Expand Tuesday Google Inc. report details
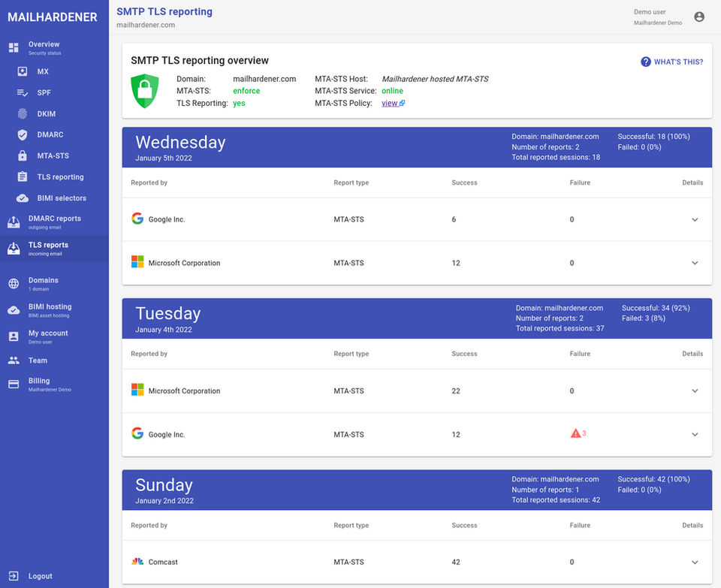Screen dimensions: 721x588 (695, 435)
